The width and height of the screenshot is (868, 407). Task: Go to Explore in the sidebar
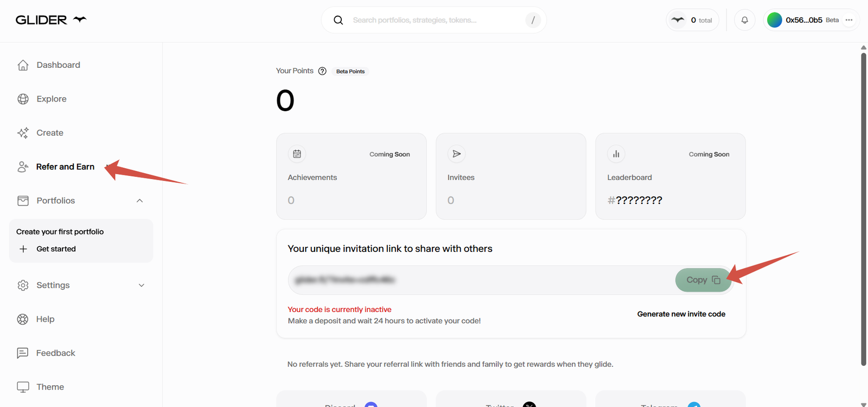pos(52,99)
